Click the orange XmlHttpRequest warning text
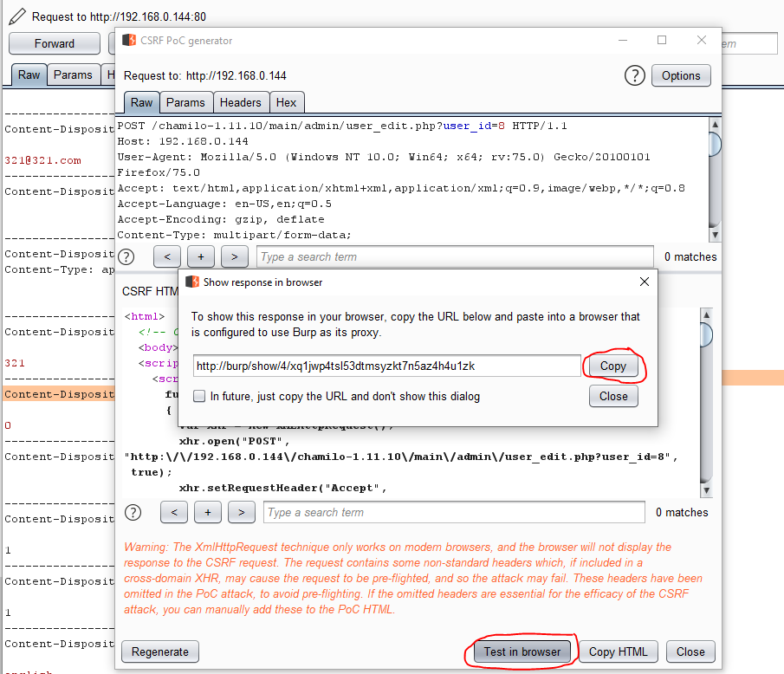This screenshot has width=784, height=674. pyautogui.click(x=413, y=578)
